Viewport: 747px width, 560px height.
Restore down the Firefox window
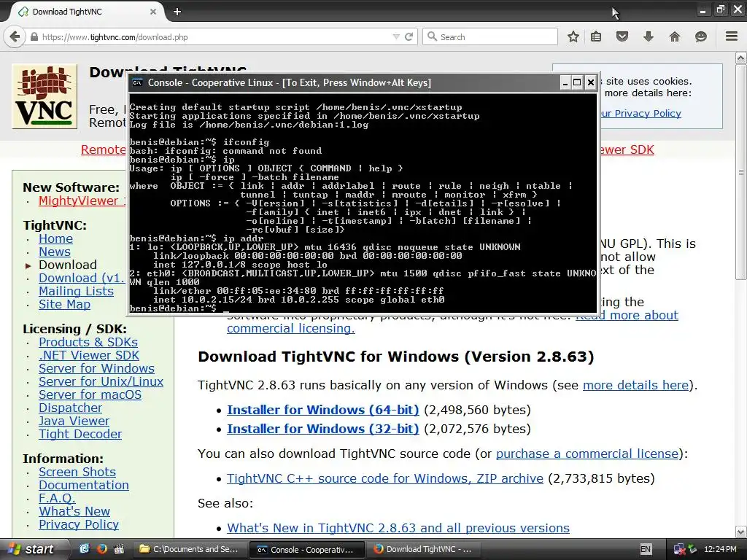(x=721, y=9)
